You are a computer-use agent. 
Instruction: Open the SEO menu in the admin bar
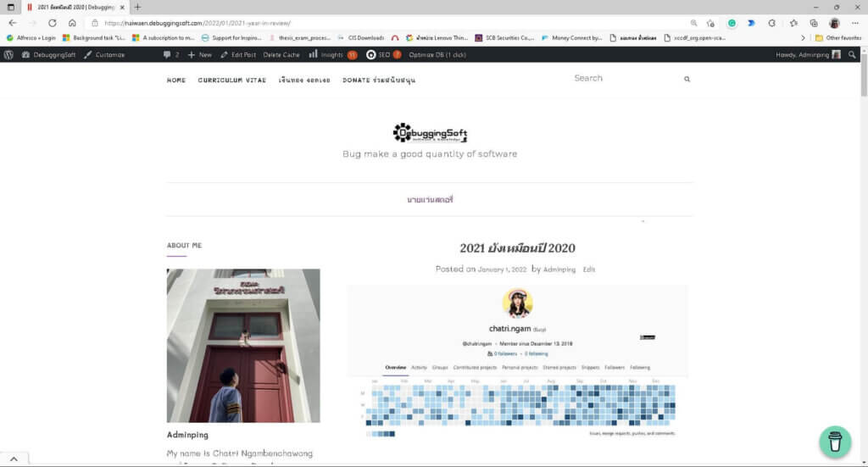383,55
